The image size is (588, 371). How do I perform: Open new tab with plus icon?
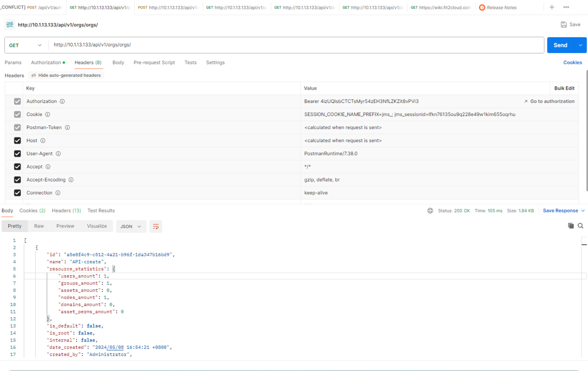[552, 7]
